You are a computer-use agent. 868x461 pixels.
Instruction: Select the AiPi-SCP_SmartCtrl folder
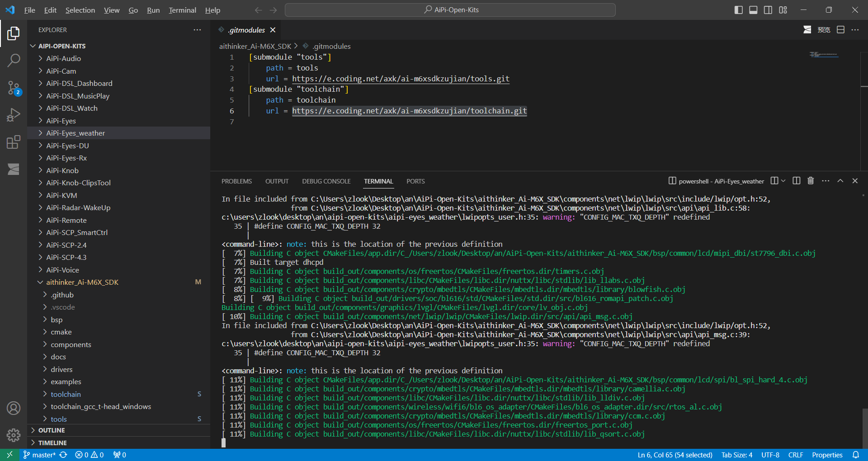click(x=118, y=233)
